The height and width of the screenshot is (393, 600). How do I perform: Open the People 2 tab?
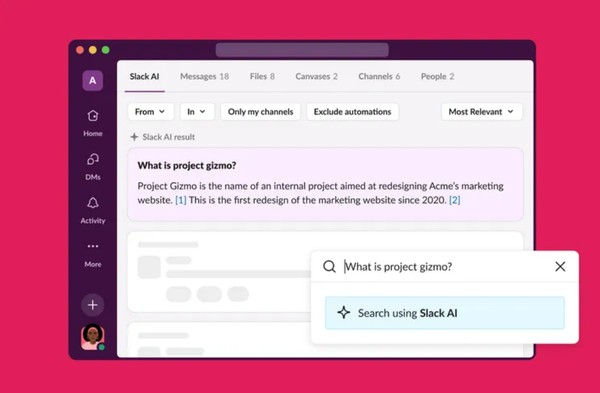(437, 77)
